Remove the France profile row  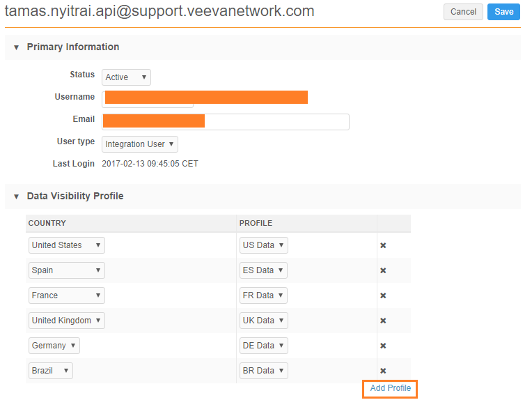pyautogui.click(x=383, y=295)
